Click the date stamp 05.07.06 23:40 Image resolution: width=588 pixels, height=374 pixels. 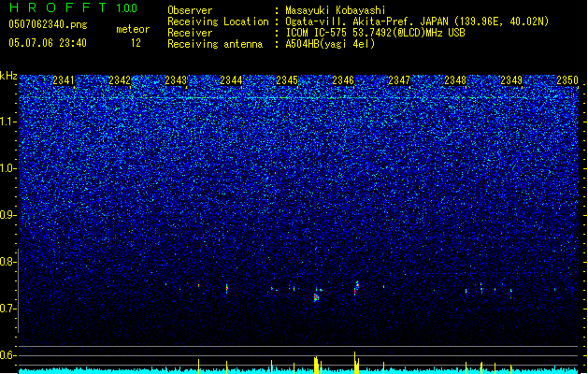[48, 43]
